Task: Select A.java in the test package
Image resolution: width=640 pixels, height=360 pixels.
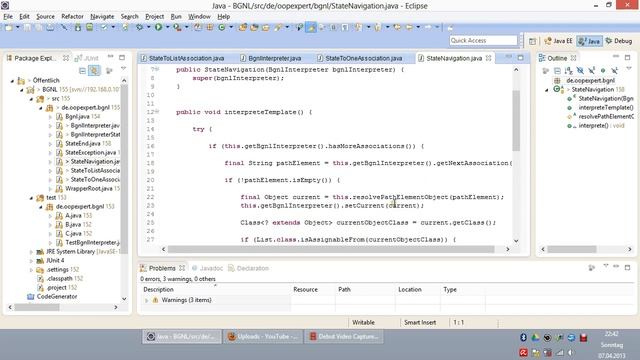Action: [74, 216]
